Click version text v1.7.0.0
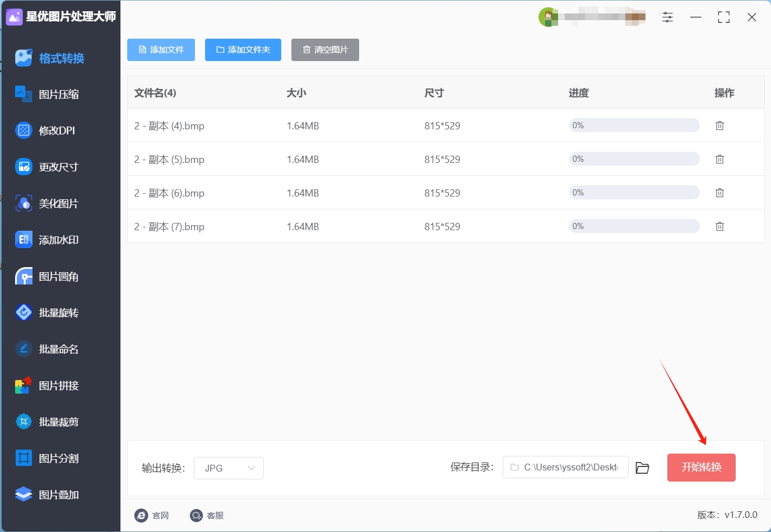The width and height of the screenshot is (771, 532). click(741, 515)
